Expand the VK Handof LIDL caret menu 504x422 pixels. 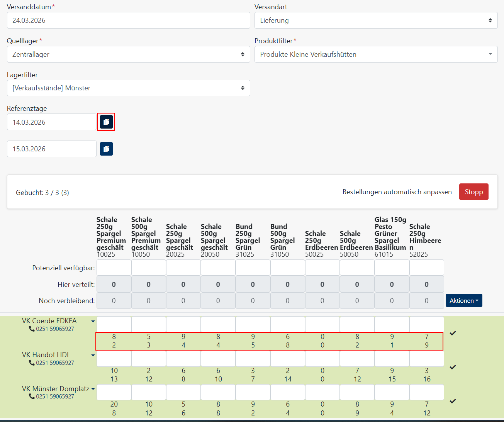point(93,355)
